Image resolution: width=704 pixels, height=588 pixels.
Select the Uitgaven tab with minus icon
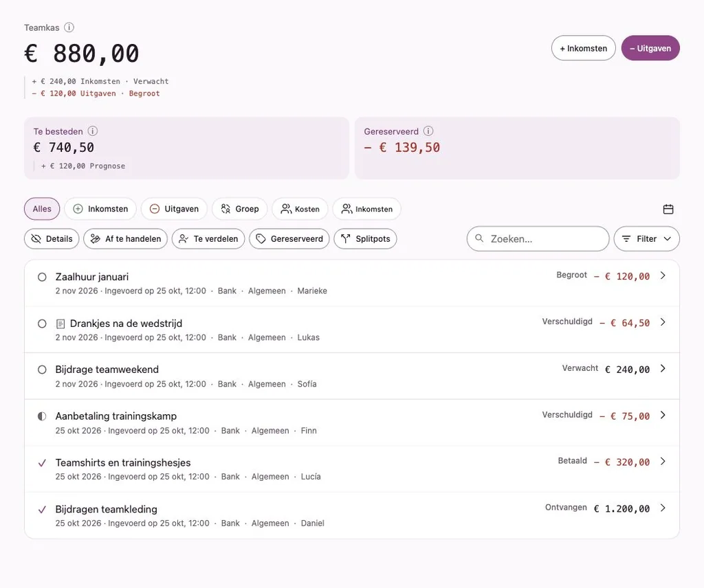[x=174, y=209]
